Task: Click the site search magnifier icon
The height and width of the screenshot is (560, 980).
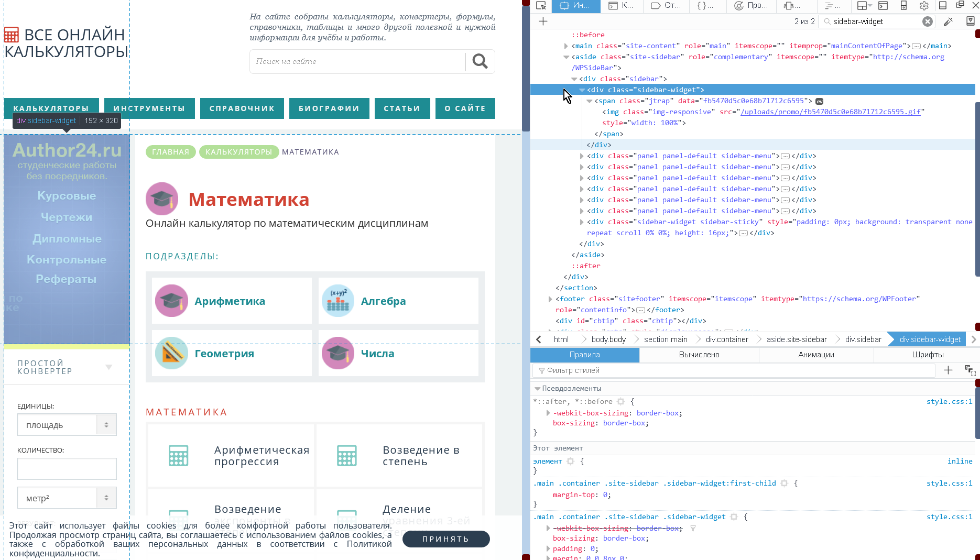Action: (480, 61)
